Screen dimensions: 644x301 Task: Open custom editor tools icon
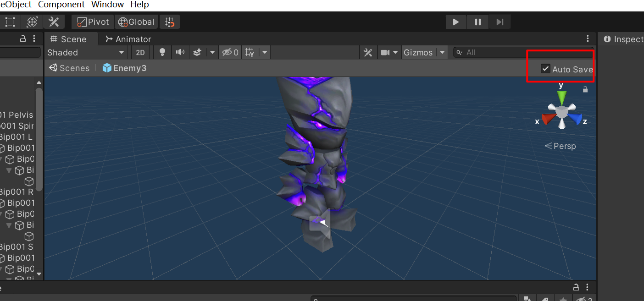pyautogui.click(x=54, y=22)
